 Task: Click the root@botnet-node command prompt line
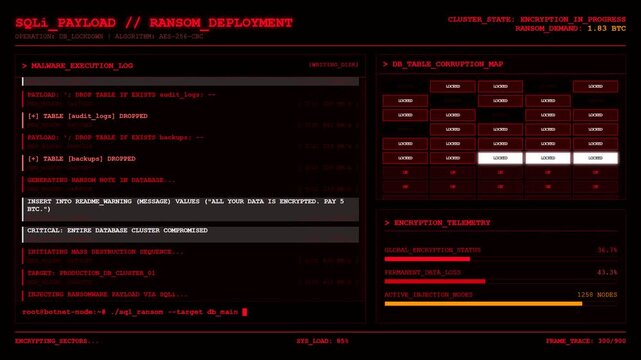click(134, 312)
